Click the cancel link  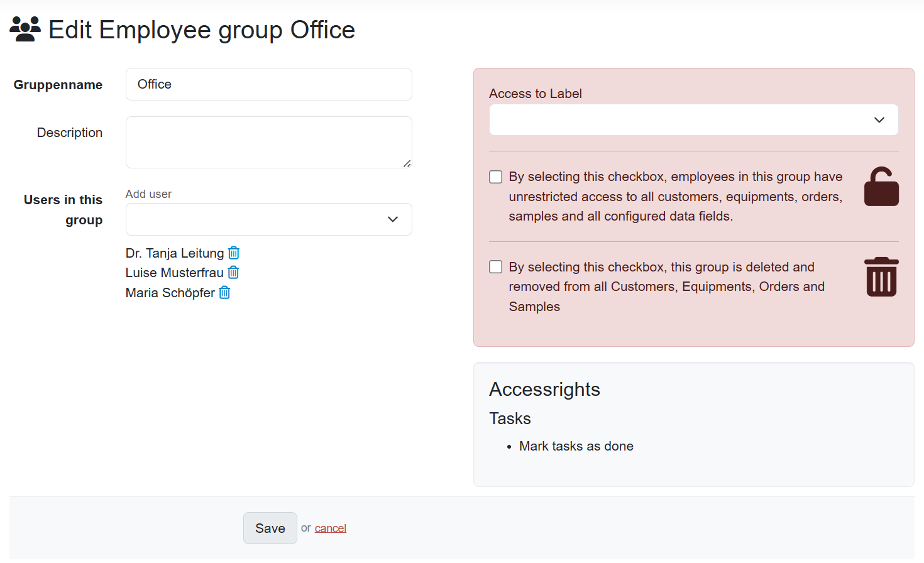coord(330,528)
